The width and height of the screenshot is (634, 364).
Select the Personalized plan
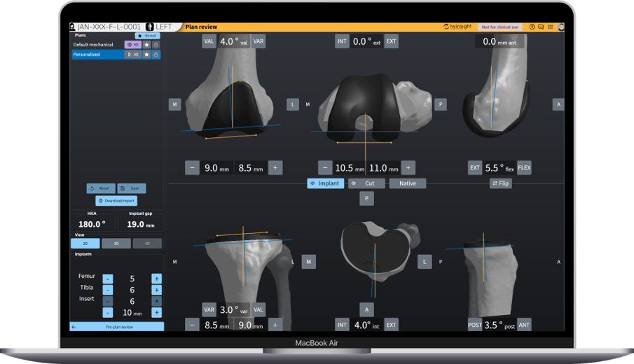(95, 54)
